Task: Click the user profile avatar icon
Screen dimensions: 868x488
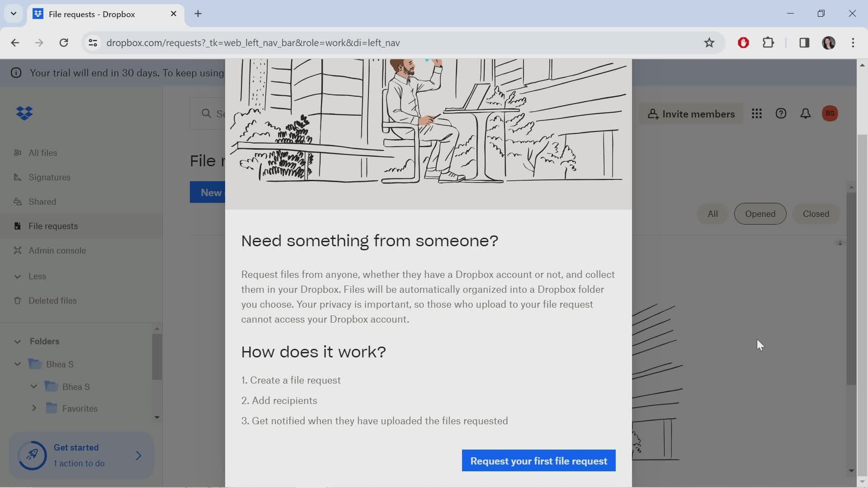Action: [x=830, y=113]
